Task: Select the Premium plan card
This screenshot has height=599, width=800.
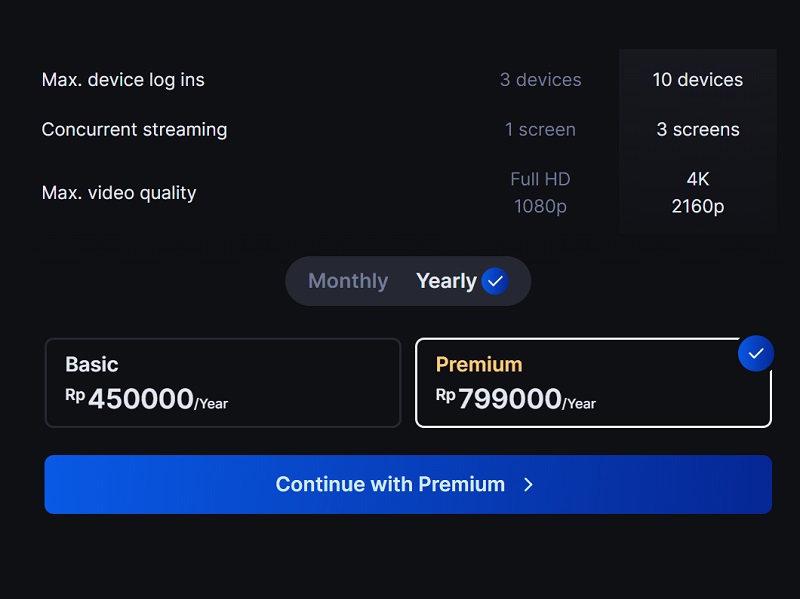Action: coord(593,383)
